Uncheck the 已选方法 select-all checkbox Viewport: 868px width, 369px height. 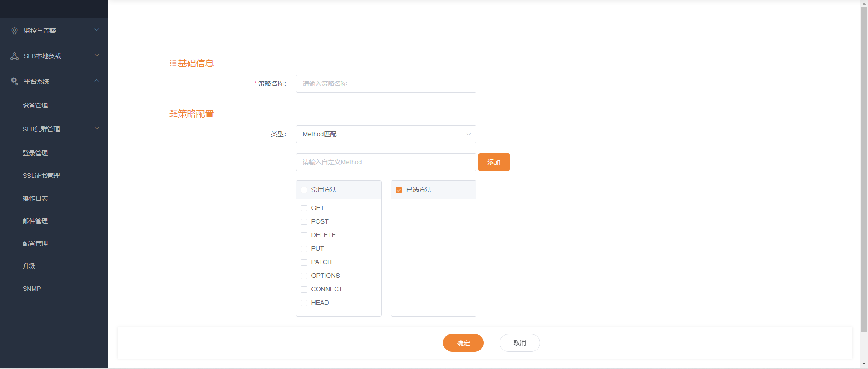[399, 190]
